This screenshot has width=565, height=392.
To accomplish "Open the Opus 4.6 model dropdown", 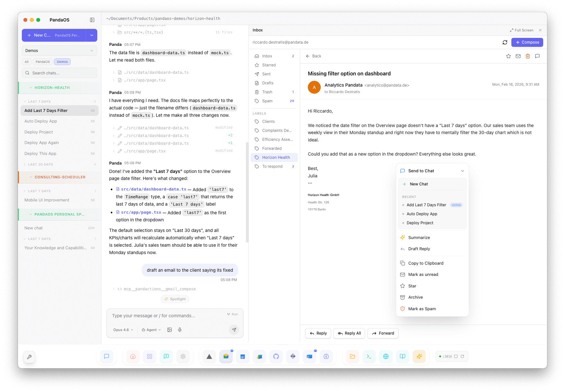I will pyautogui.click(x=122, y=329).
